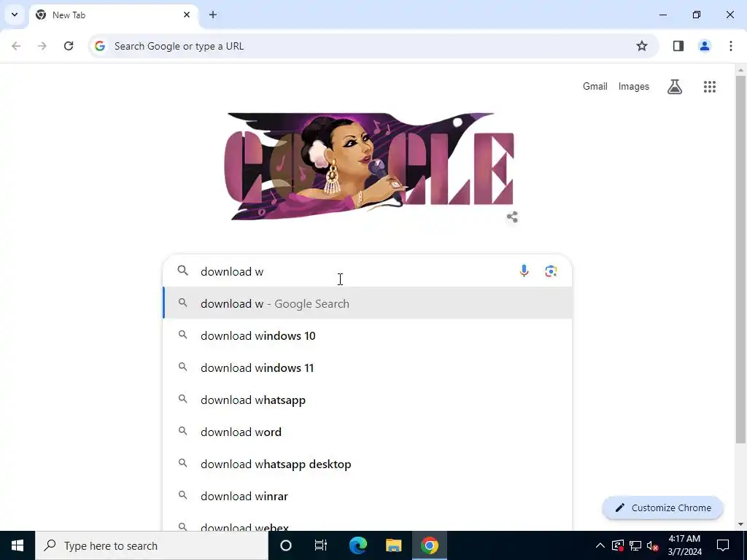
Task: Open a new tab with plus button
Action: coord(213,15)
